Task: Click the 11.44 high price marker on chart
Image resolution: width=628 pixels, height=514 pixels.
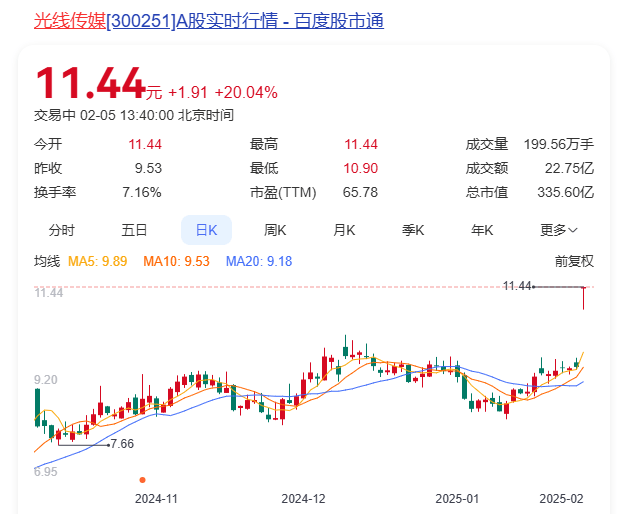Action: tap(517, 286)
